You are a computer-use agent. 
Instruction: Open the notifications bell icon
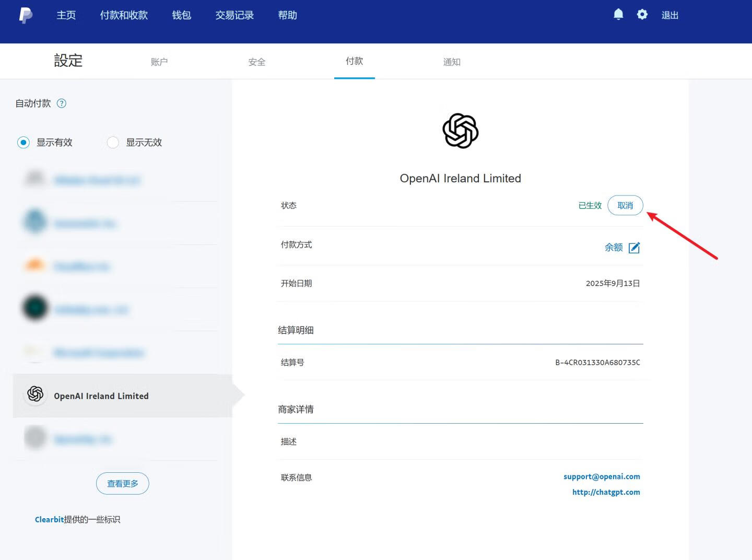pyautogui.click(x=618, y=15)
